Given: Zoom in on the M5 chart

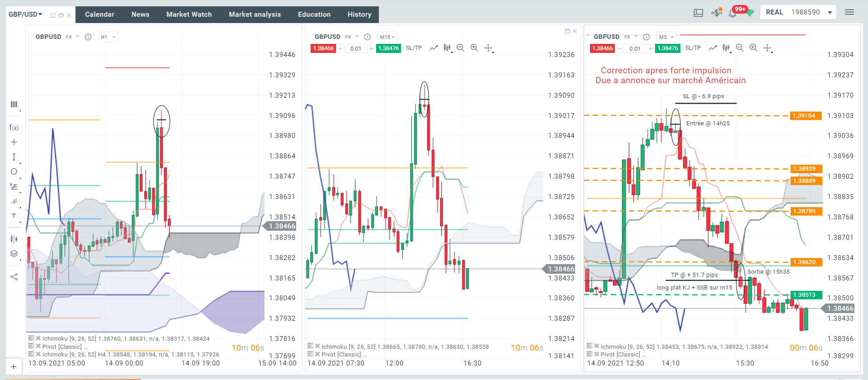Looking at the screenshot, I should point(753,48).
